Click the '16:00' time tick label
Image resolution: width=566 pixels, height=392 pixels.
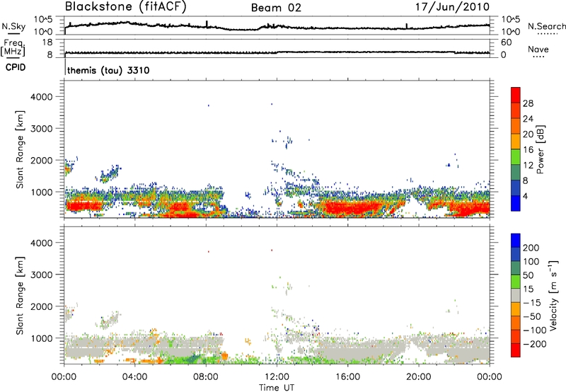[347, 377]
